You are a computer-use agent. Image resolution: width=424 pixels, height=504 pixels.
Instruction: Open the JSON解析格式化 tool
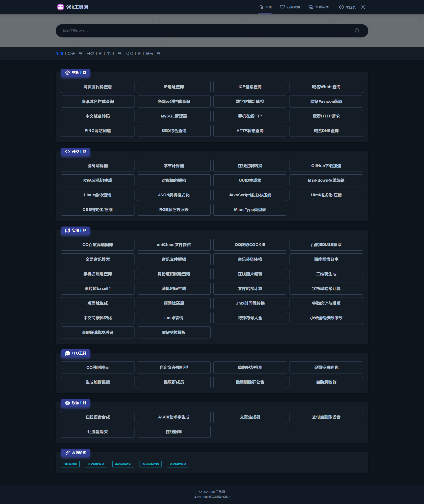174,195
